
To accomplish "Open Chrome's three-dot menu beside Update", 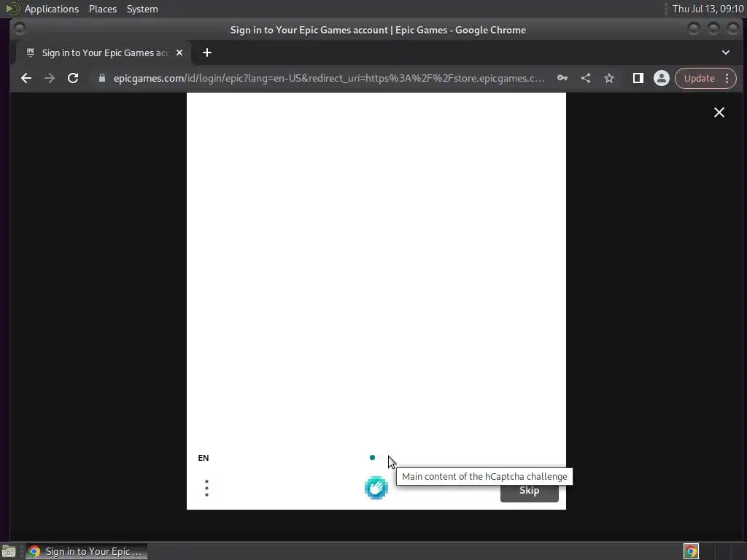I will (727, 78).
